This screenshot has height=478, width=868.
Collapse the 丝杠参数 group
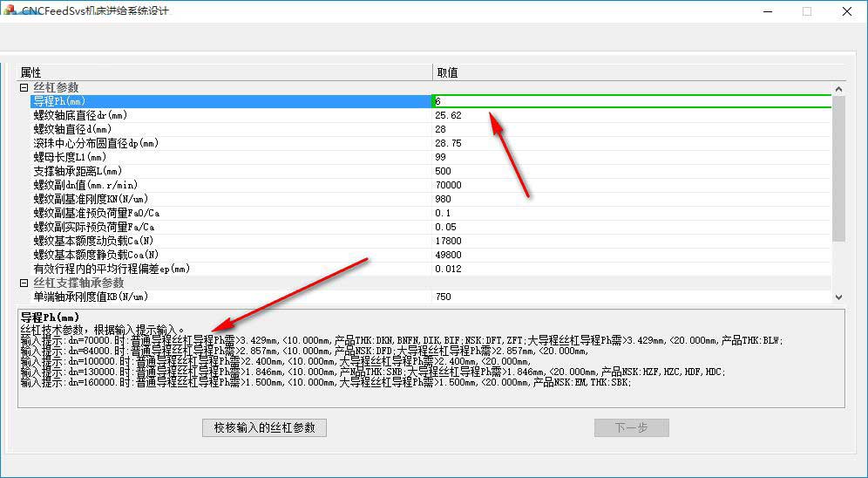click(x=24, y=87)
